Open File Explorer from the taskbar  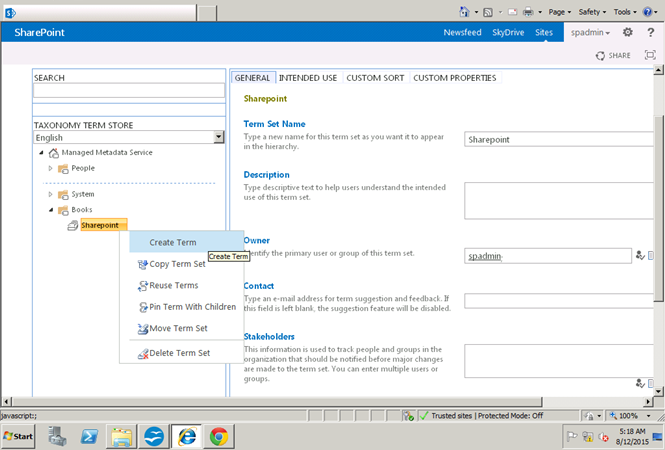pyautogui.click(x=122, y=437)
